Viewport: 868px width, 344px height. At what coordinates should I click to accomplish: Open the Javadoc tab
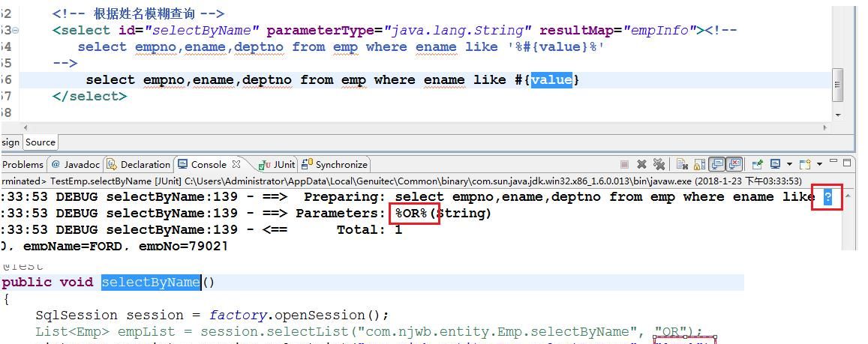(75, 164)
